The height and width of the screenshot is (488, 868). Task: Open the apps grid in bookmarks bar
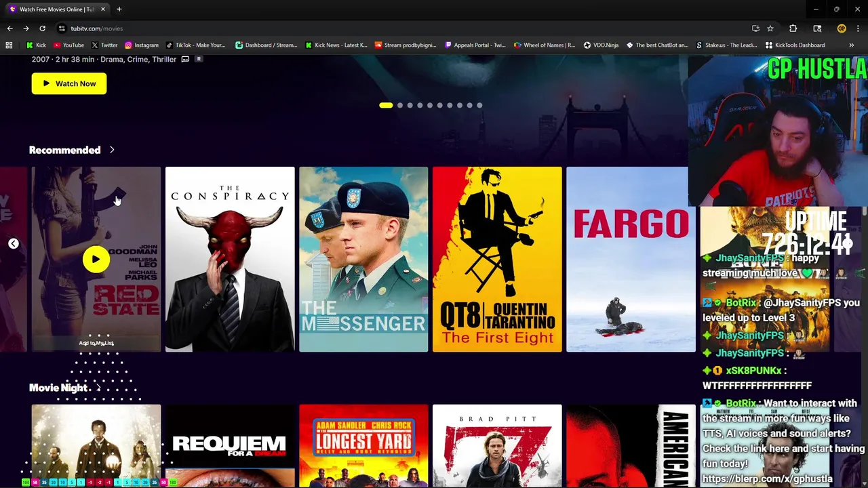9,45
